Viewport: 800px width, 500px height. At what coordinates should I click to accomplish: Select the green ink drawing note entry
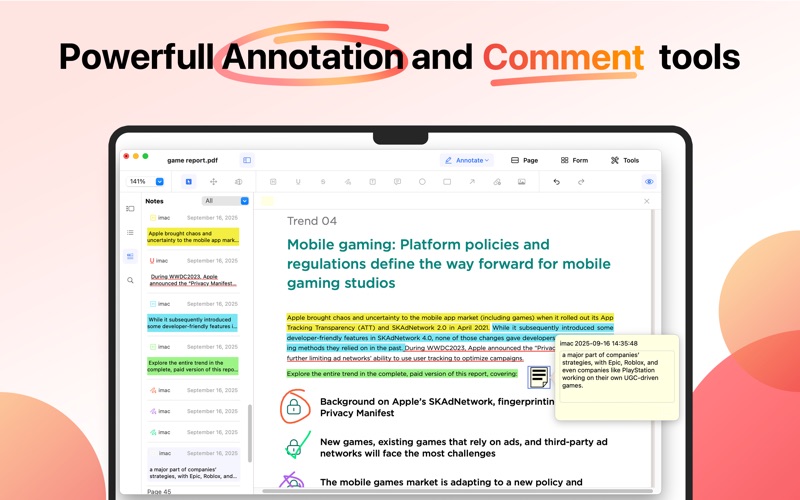[x=193, y=432]
